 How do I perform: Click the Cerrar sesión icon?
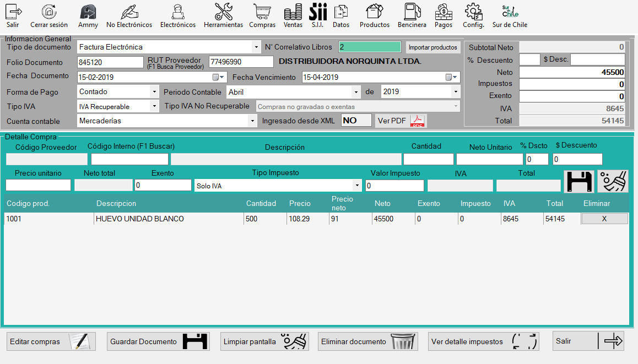tap(49, 15)
